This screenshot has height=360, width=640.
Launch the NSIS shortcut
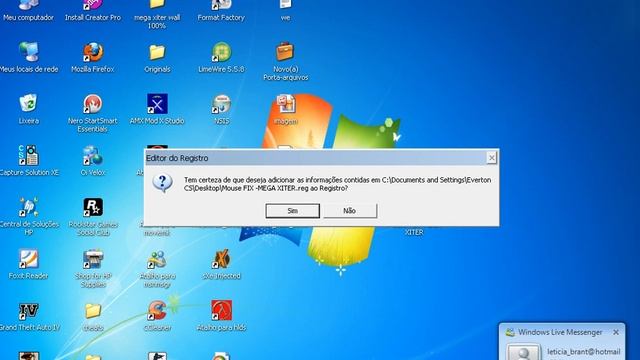point(221,109)
